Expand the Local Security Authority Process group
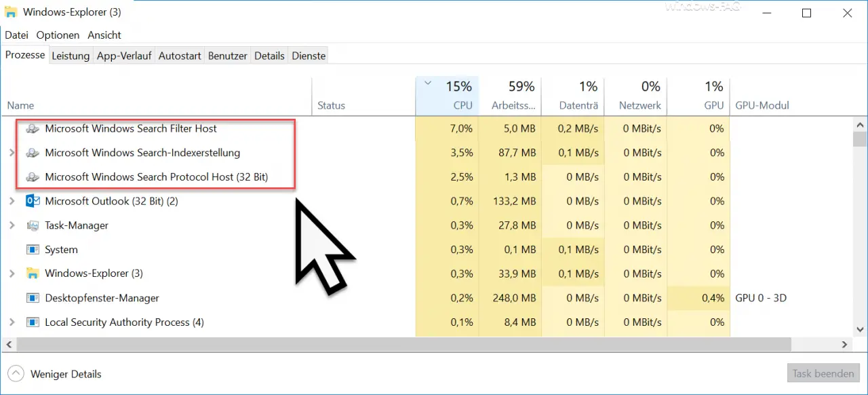Image resolution: width=868 pixels, height=395 pixels. click(x=12, y=322)
